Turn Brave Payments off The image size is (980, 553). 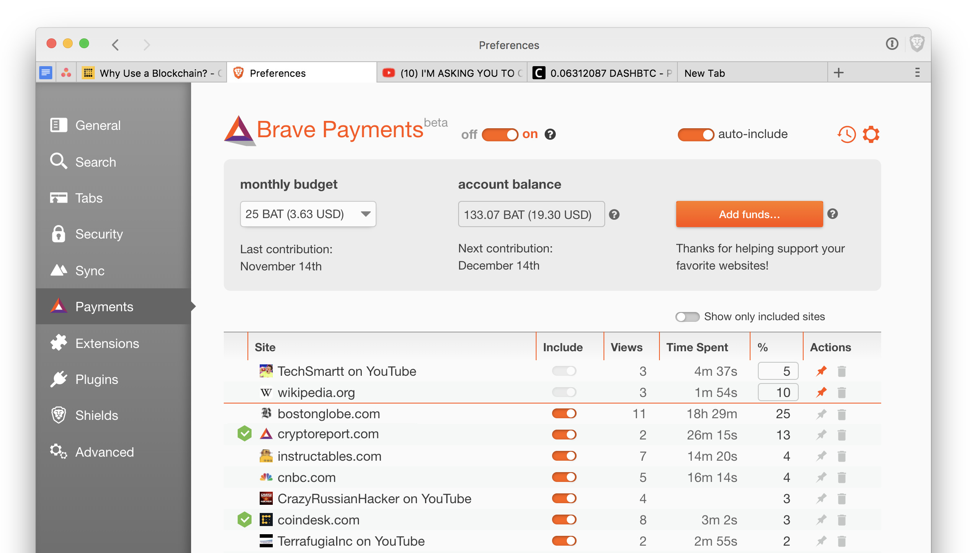point(500,134)
